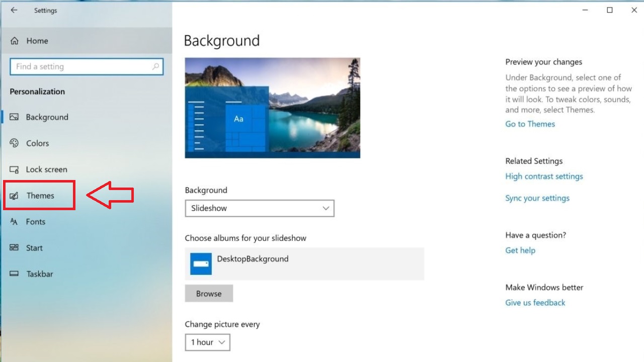Click the Themes brush icon
Viewport: 644px width, 362px height.
(14, 196)
